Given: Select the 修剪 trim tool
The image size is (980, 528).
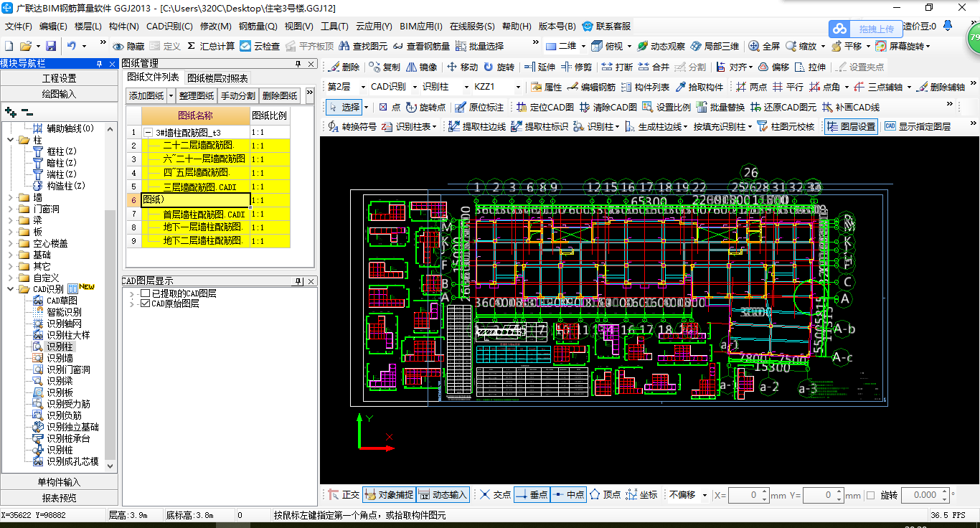Looking at the screenshot, I should point(577,67).
